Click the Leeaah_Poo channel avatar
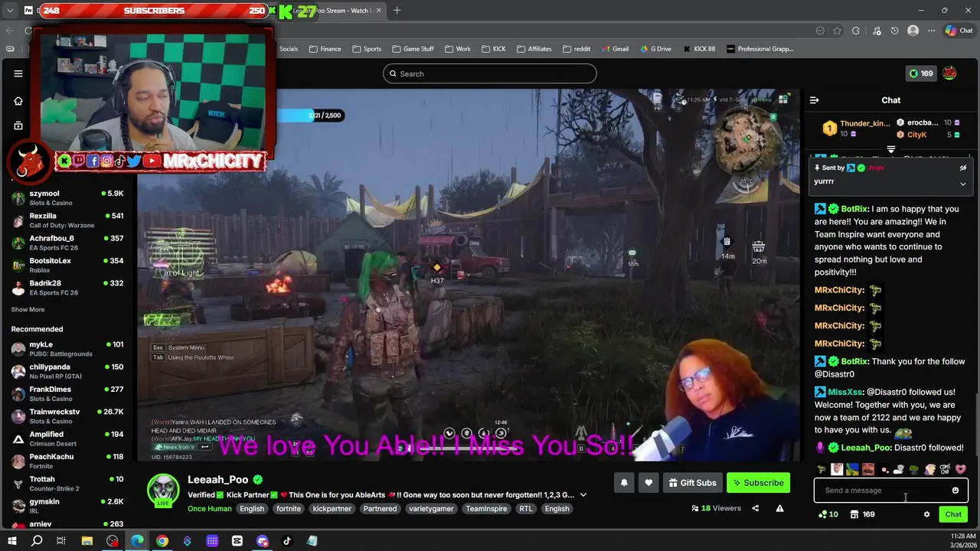Image resolution: width=980 pixels, height=551 pixels. (x=163, y=491)
